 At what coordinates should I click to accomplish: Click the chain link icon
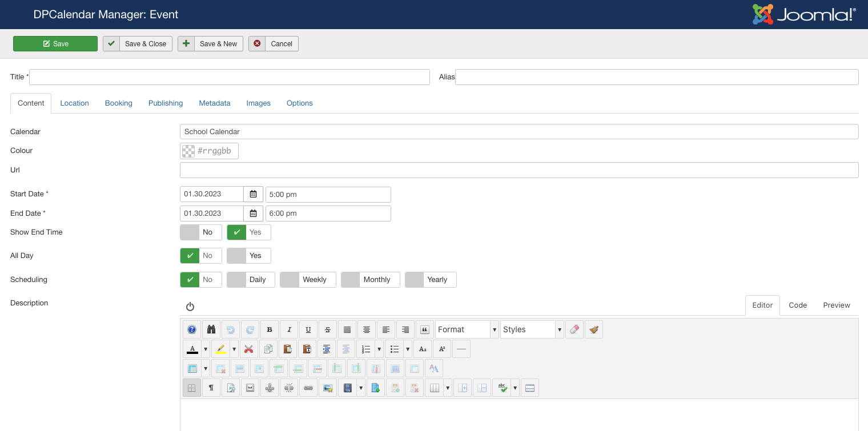click(x=308, y=388)
